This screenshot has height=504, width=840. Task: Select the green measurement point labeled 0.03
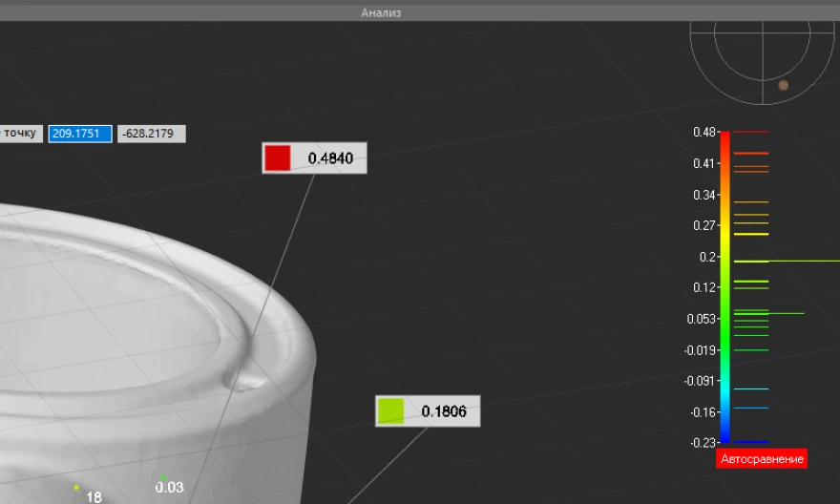pos(163,477)
